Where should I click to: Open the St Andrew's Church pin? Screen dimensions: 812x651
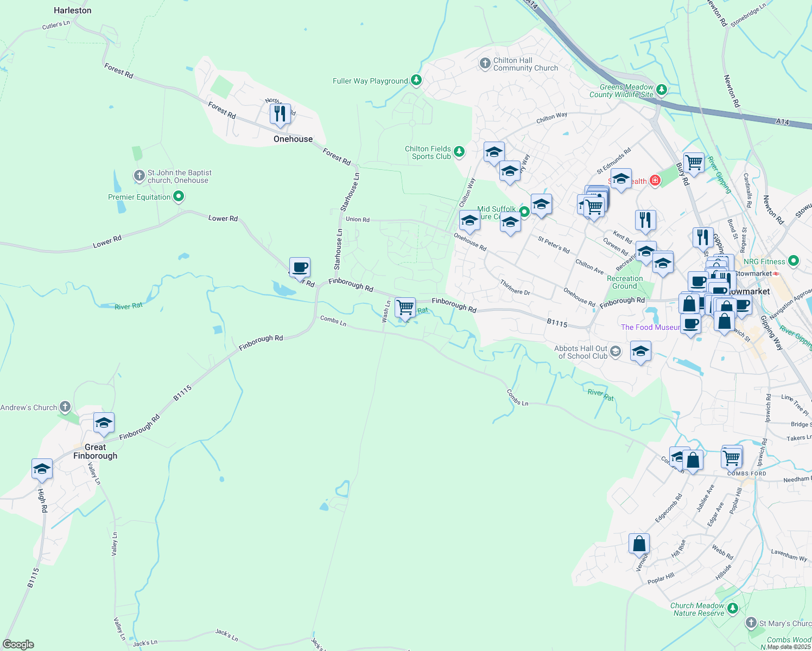tap(65, 407)
